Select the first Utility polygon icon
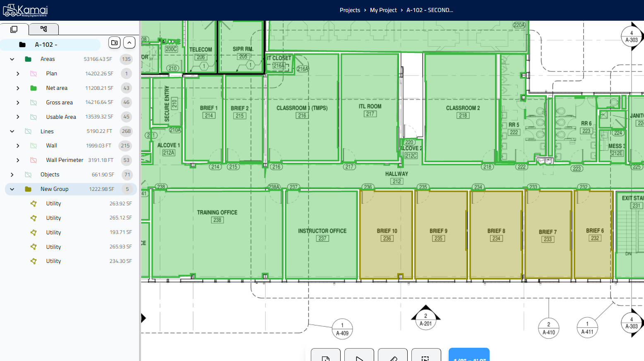This screenshot has height=361, width=644. [34, 204]
